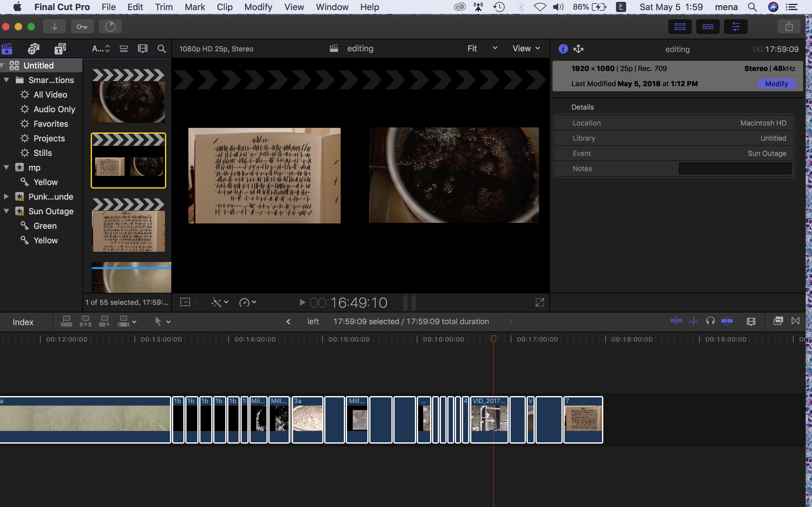Click the blue Modify button

(776, 84)
